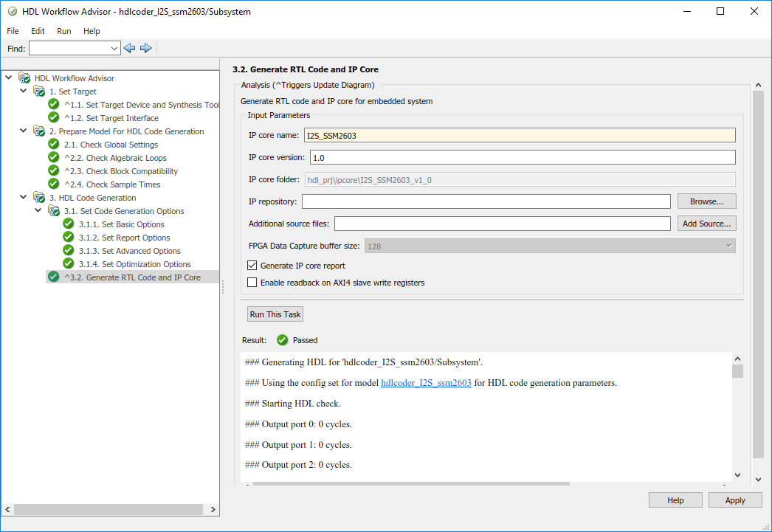Collapse the Prepare Model For HDL Code Generation node
Screen dimensions: 772x532
click(24, 131)
